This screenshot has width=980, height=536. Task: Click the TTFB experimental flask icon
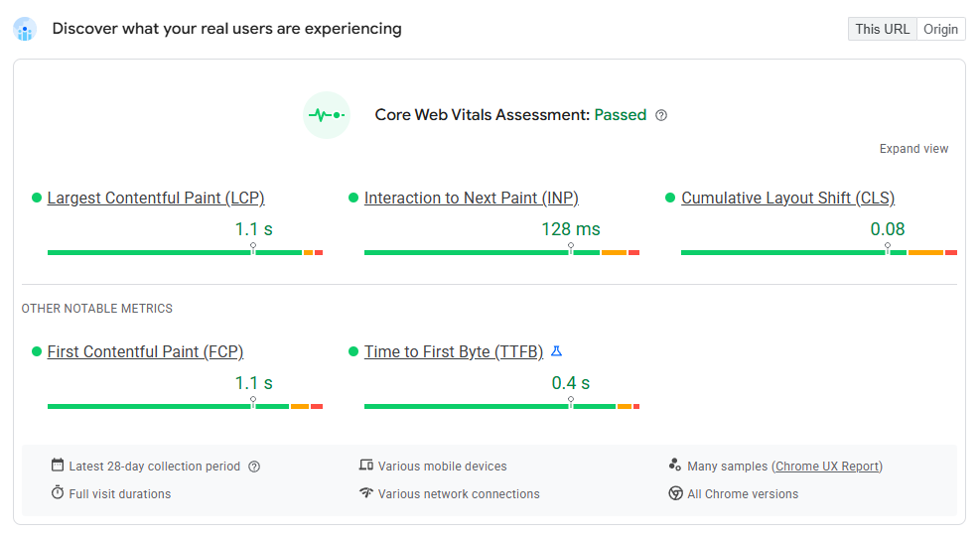[x=556, y=351]
